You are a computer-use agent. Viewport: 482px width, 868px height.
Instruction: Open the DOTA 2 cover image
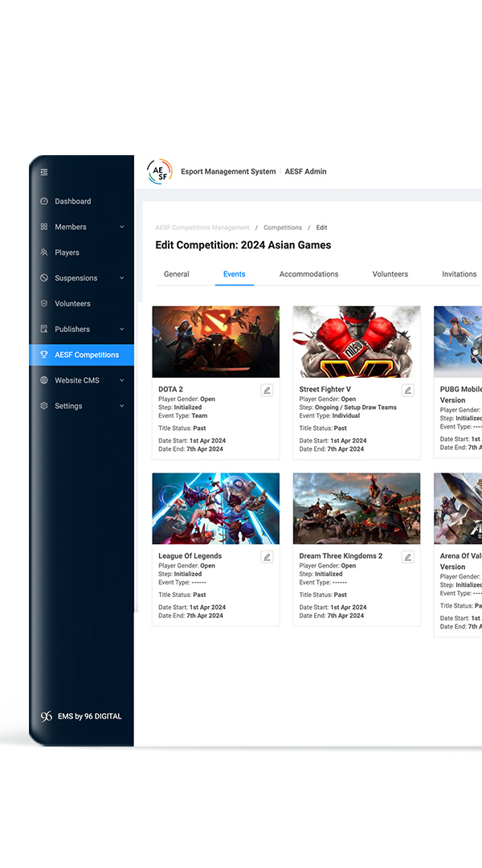(x=216, y=342)
